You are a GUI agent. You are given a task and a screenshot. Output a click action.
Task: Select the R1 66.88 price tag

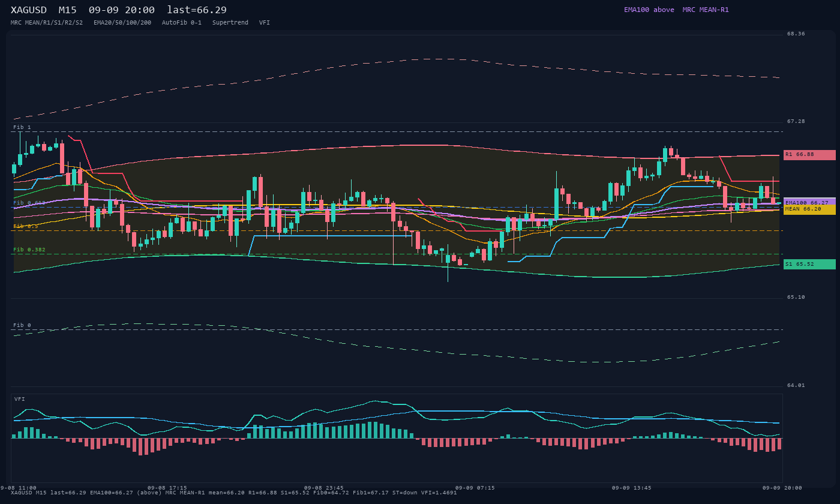[x=809, y=155]
